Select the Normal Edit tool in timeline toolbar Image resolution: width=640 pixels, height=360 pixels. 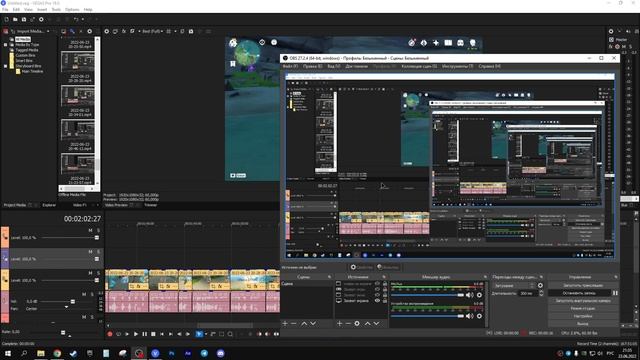pos(199,334)
